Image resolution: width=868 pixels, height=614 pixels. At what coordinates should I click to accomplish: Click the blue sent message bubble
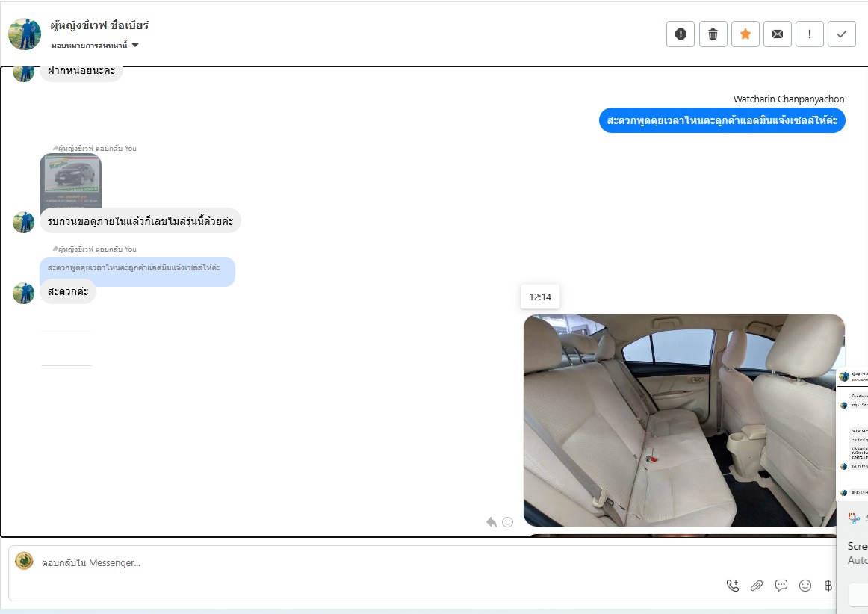[722, 120]
